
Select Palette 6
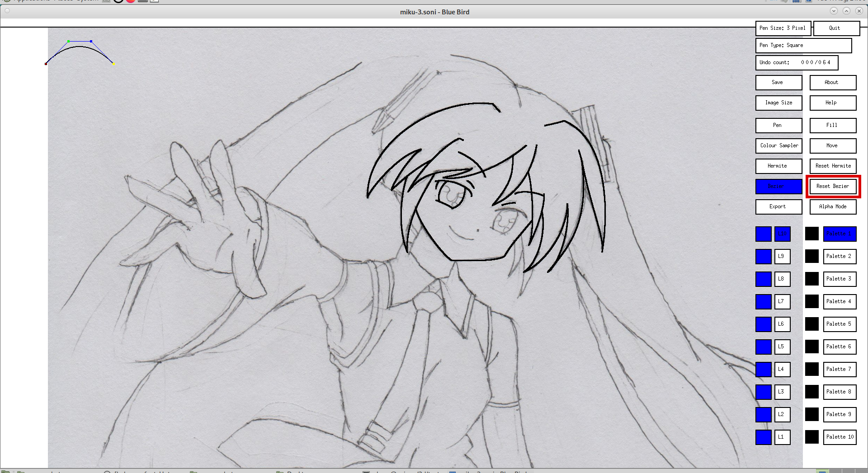[x=840, y=347]
